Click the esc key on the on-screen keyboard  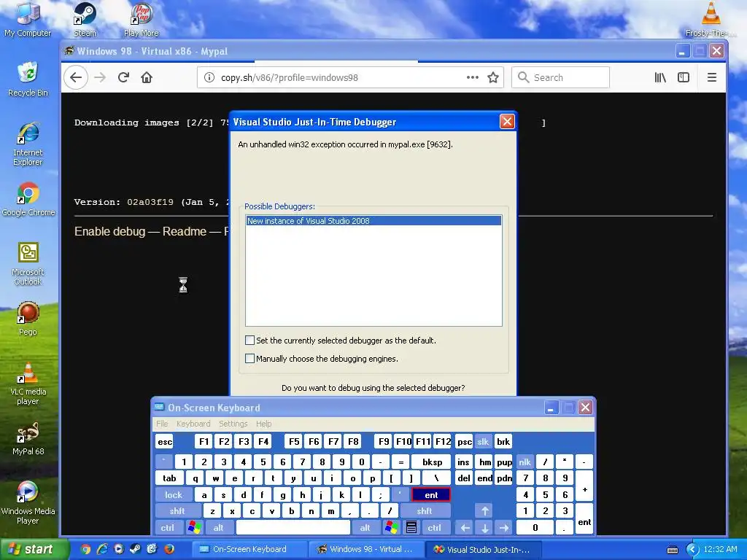tap(165, 441)
